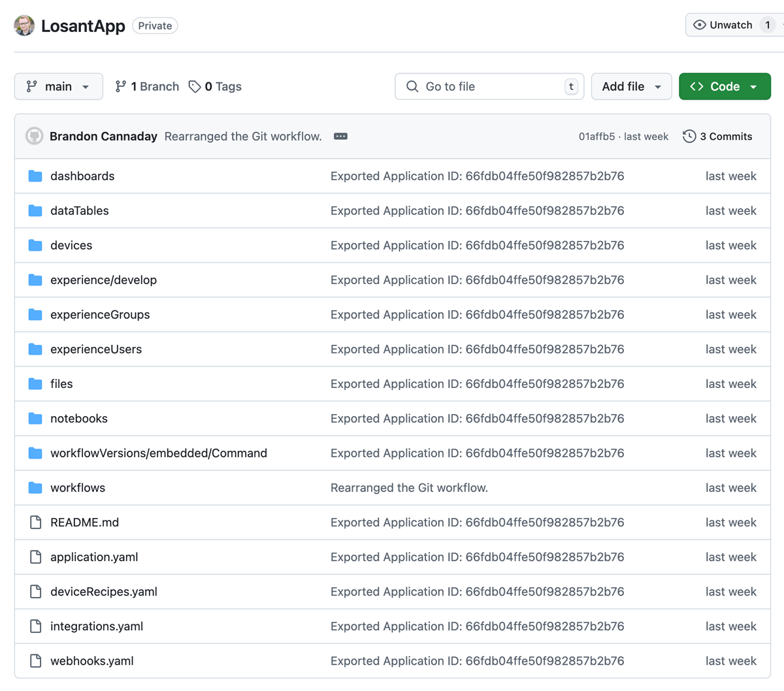Click the file icon beside webhooks.yaml
This screenshot has height=691, width=784.
point(36,660)
